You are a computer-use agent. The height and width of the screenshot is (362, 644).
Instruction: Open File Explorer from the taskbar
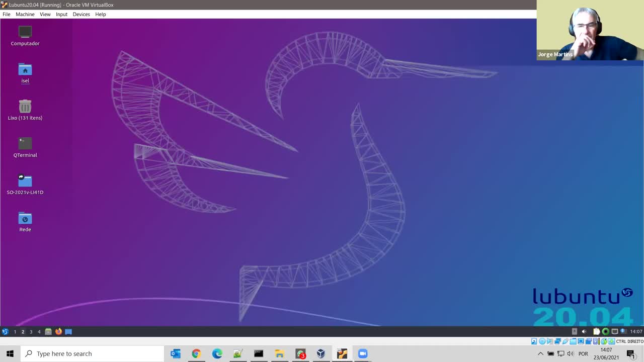coord(279,353)
